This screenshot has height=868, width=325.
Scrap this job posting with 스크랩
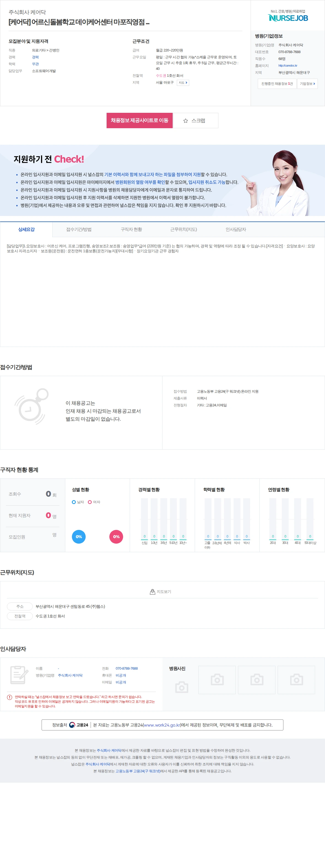tap(196, 120)
